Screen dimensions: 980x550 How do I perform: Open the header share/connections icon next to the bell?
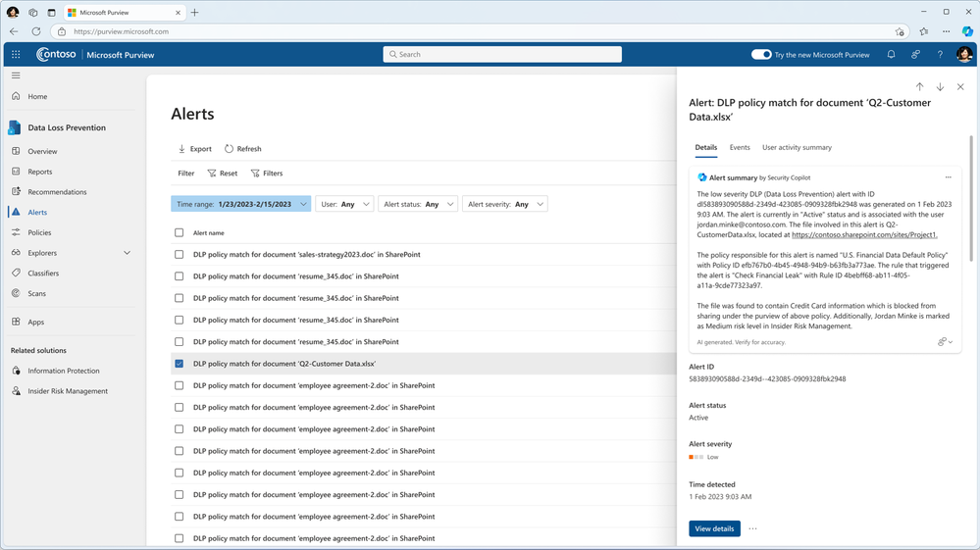915,54
